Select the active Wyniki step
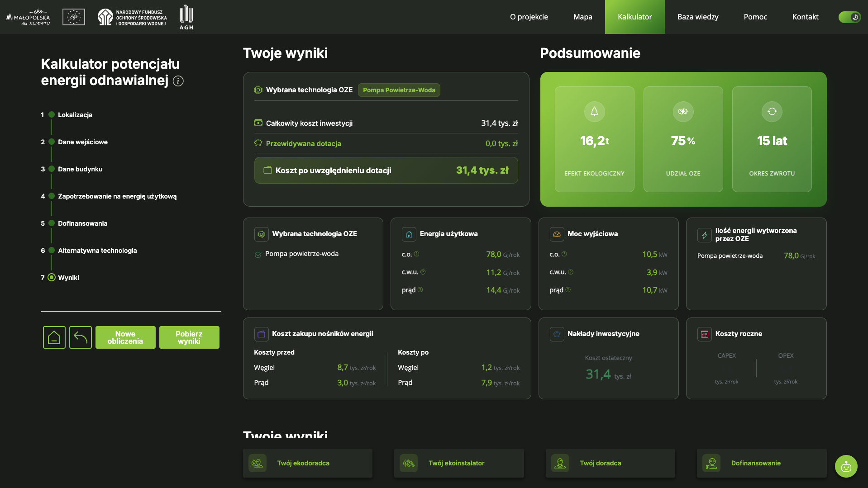The height and width of the screenshot is (488, 868). [x=68, y=278]
